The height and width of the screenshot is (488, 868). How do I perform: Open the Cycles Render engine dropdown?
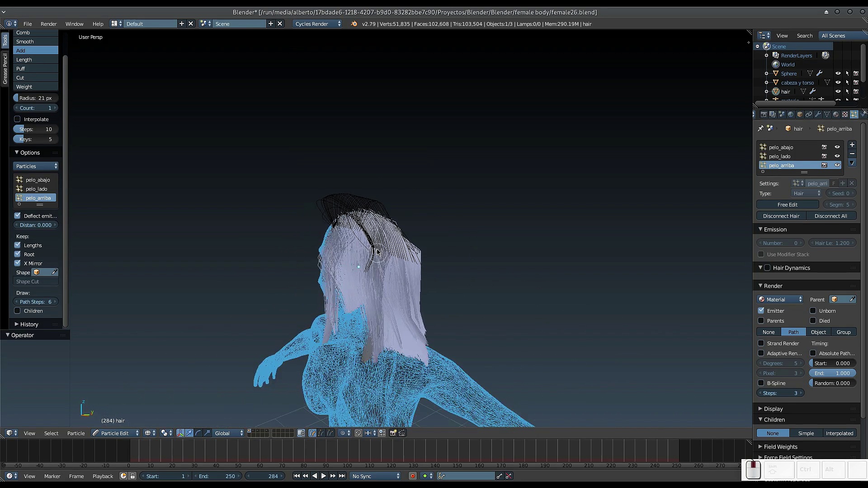click(318, 23)
